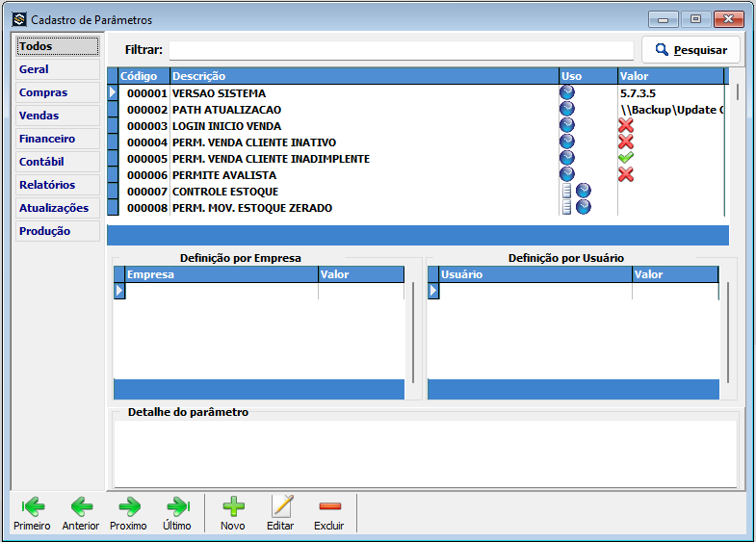Advance with the Proximo arrow icon
The height and width of the screenshot is (542, 756).
[128, 506]
